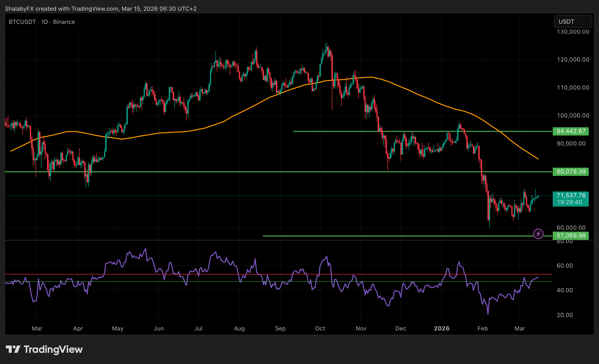This screenshot has height=364, width=599.
Task: Select the Oct month label on the time axis
Action: [320, 328]
